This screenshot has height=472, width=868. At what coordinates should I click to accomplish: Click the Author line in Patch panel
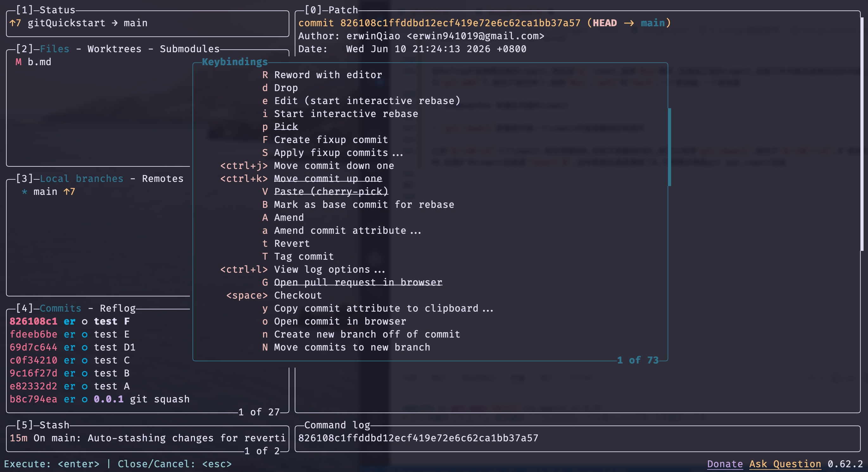point(421,36)
